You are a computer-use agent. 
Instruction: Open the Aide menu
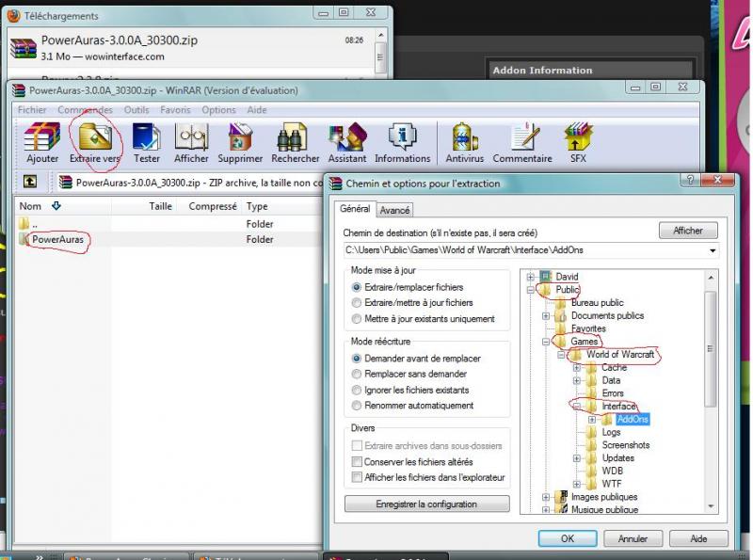pos(257,110)
